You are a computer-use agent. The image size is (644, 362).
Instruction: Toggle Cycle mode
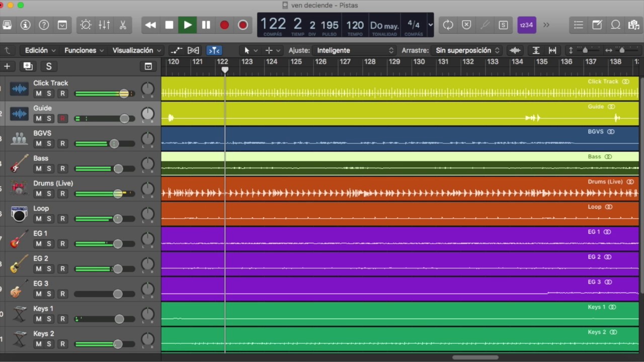[x=448, y=25]
